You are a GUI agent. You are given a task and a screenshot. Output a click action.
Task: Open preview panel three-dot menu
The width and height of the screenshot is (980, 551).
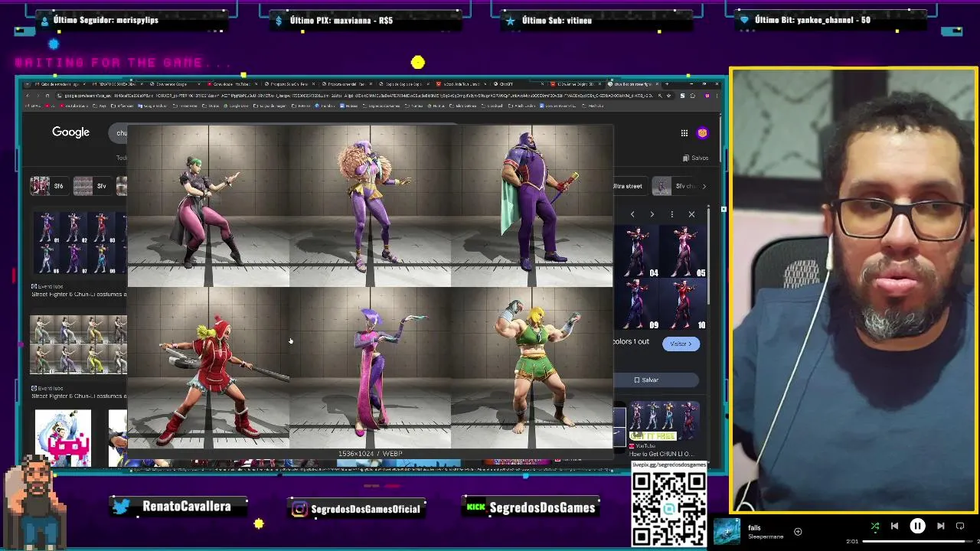point(671,214)
